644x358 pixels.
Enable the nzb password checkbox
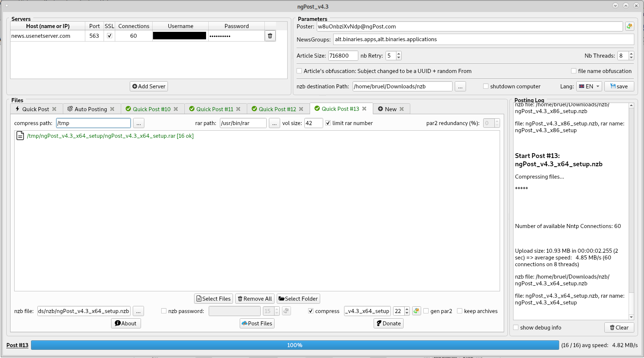click(x=164, y=311)
